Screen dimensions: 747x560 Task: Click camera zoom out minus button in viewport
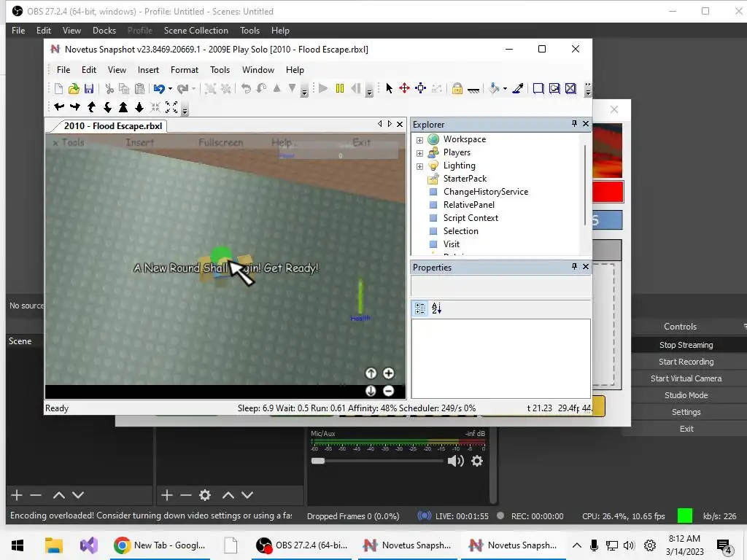click(389, 391)
